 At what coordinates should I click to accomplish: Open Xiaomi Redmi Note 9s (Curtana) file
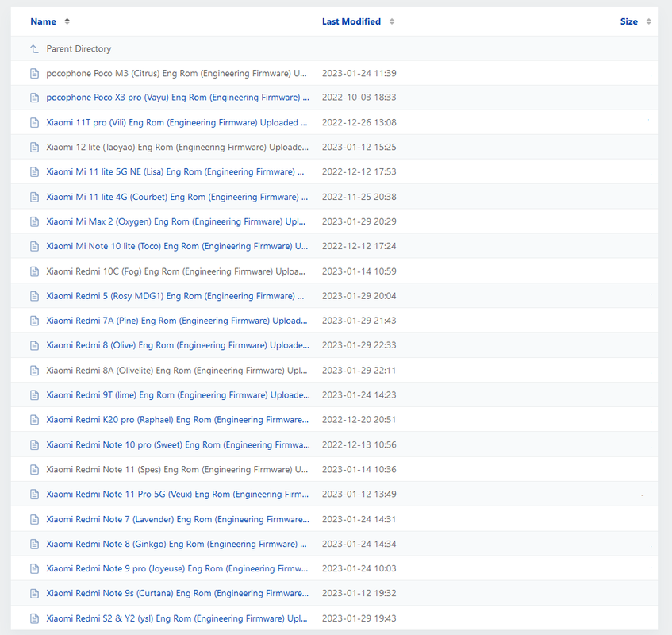tap(178, 593)
